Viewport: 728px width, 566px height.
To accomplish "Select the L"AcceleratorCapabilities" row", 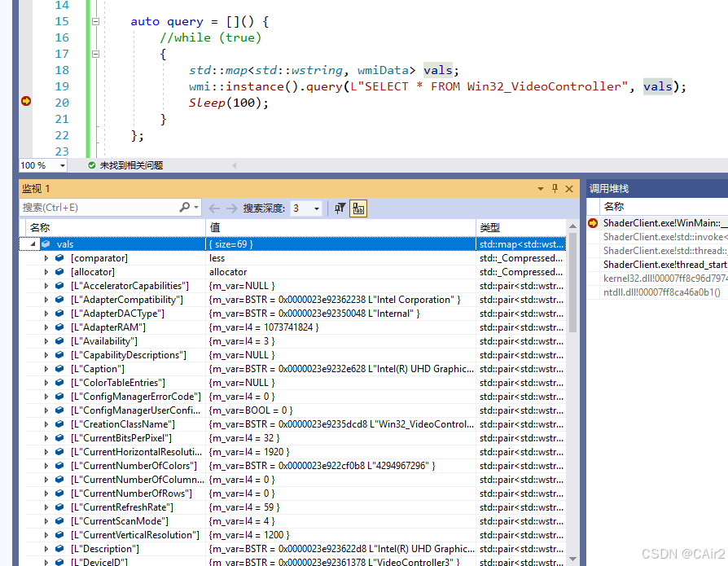I will pos(292,286).
